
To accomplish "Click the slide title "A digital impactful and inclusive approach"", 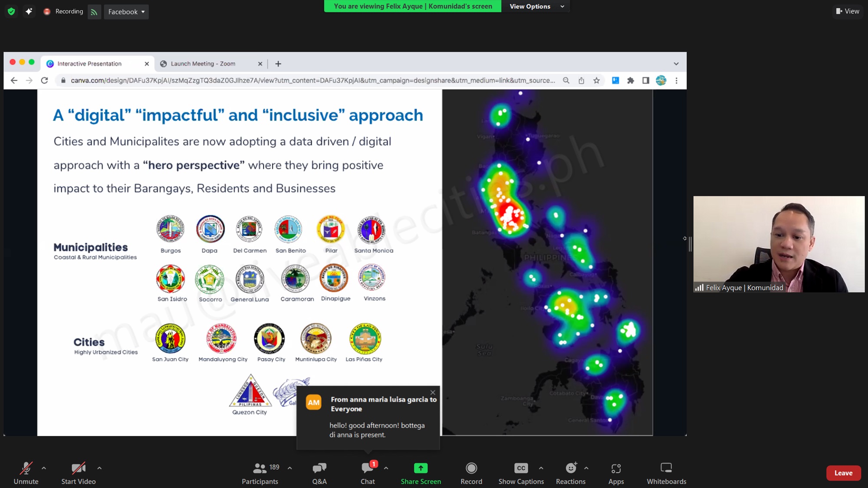I will click(x=238, y=115).
